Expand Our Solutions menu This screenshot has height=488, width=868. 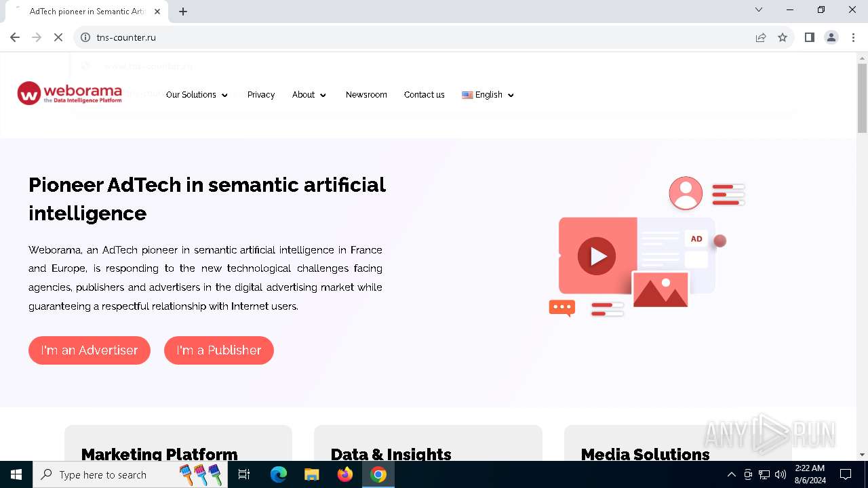point(197,95)
